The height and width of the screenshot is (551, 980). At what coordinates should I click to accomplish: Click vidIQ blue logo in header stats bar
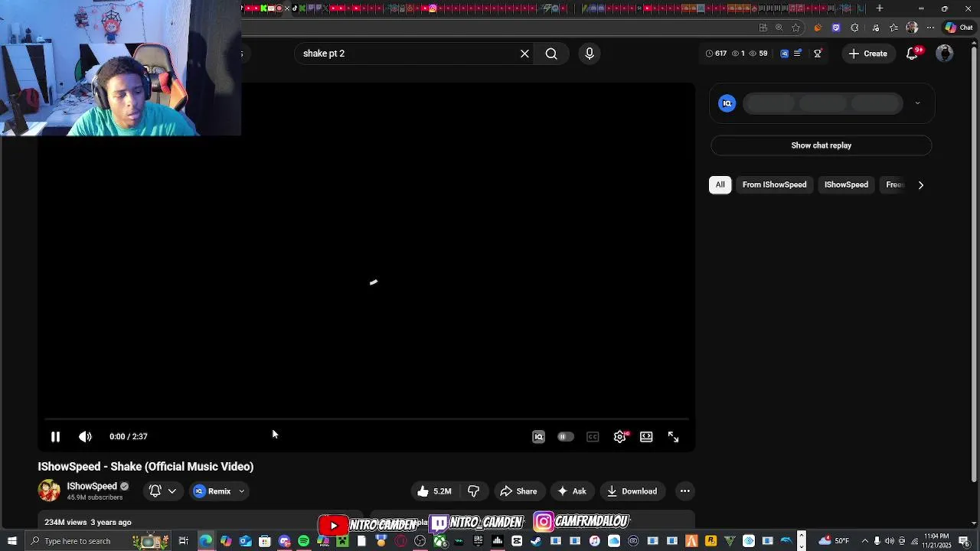coord(784,54)
